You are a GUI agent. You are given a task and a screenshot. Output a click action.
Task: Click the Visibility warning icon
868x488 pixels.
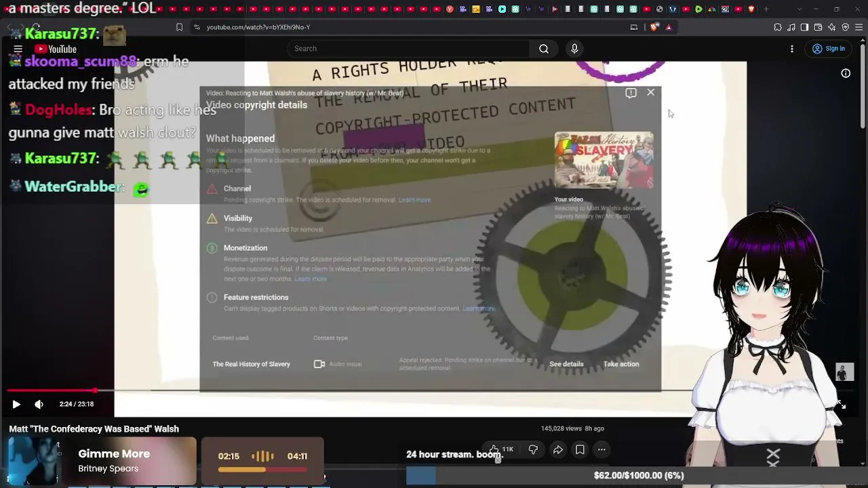coord(212,218)
